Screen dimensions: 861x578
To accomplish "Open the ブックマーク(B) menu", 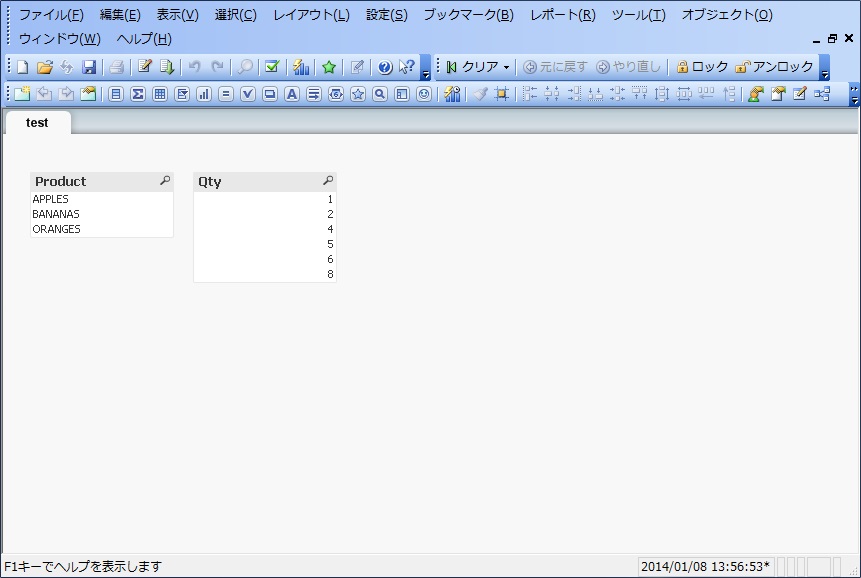I will point(468,15).
